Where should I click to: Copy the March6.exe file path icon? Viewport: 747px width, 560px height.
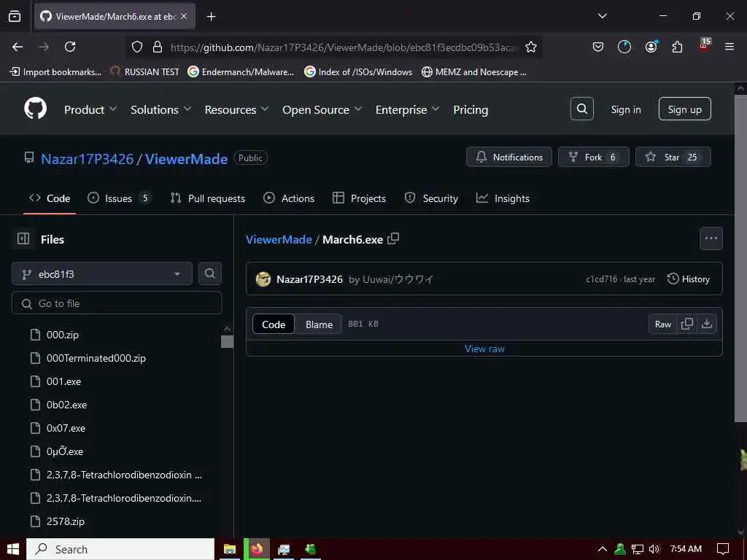pos(393,238)
